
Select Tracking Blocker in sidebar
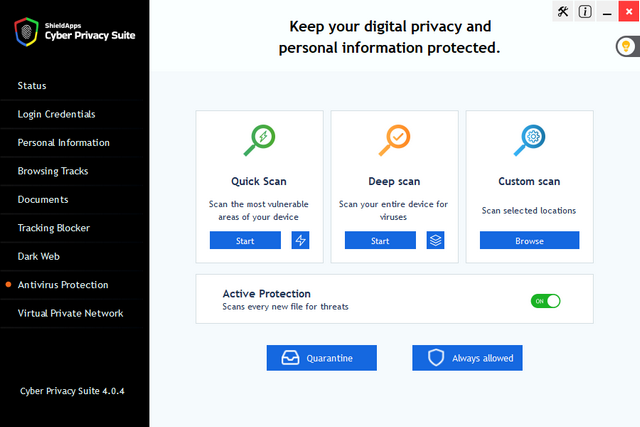click(53, 228)
